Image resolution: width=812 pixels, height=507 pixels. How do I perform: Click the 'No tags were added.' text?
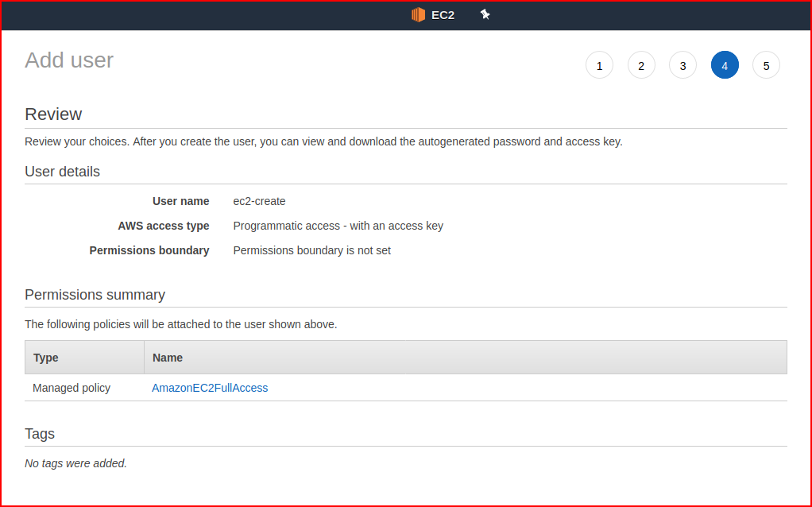tap(75, 463)
